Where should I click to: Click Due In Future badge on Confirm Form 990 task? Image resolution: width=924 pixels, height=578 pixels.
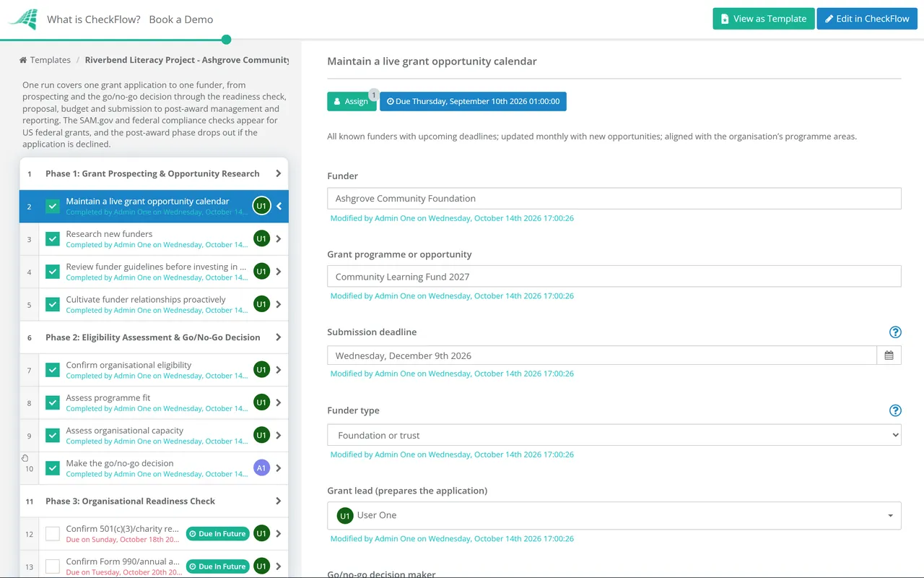click(x=217, y=566)
